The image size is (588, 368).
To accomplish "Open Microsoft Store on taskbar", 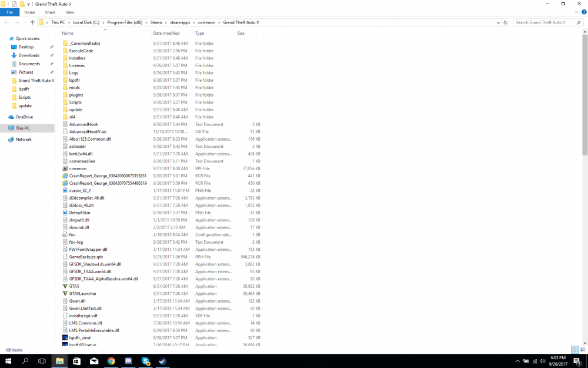I will click(76, 361).
